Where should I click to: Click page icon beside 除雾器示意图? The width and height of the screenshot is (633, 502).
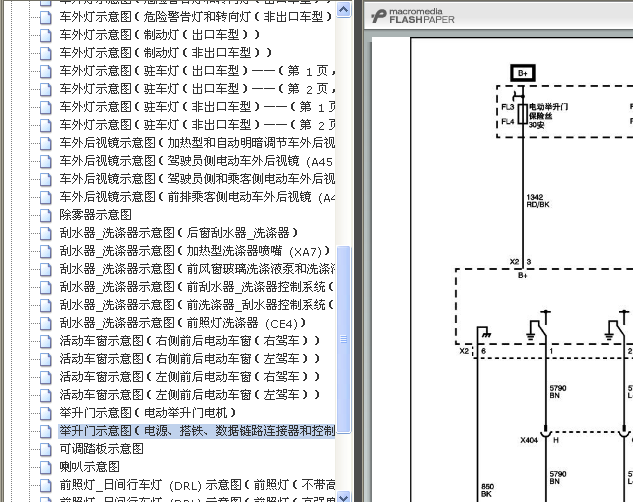click(46, 215)
